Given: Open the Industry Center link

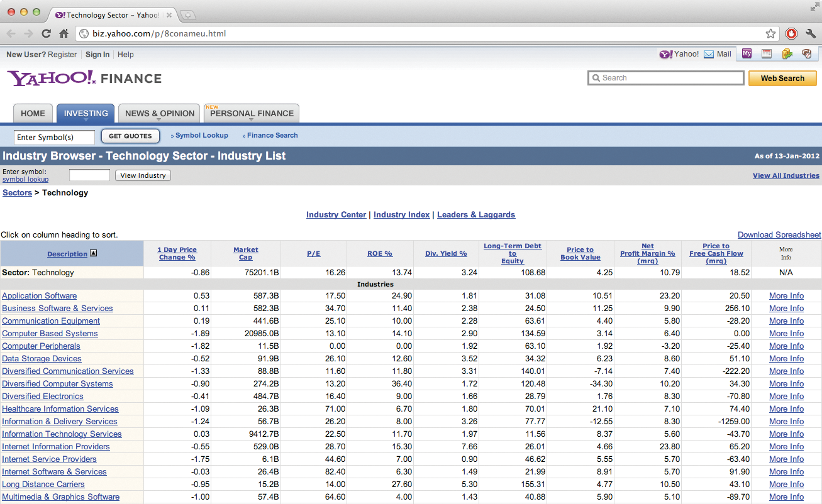Looking at the screenshot, I should tap(336, 215).
